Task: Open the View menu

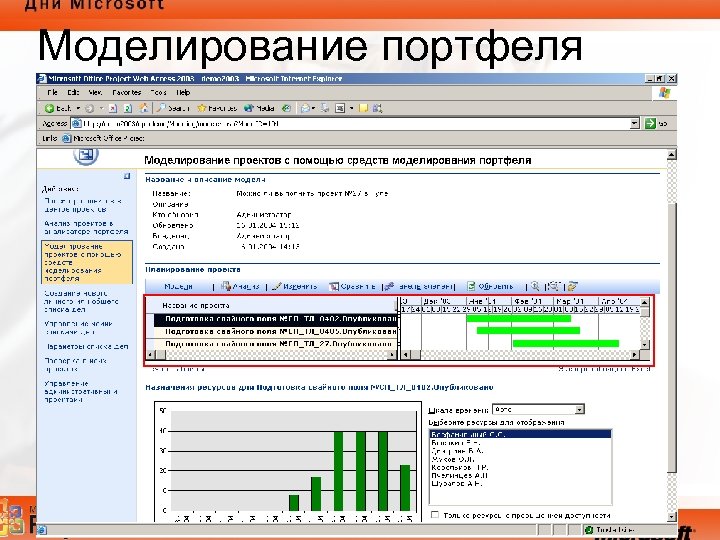Action: pos(96,92)
